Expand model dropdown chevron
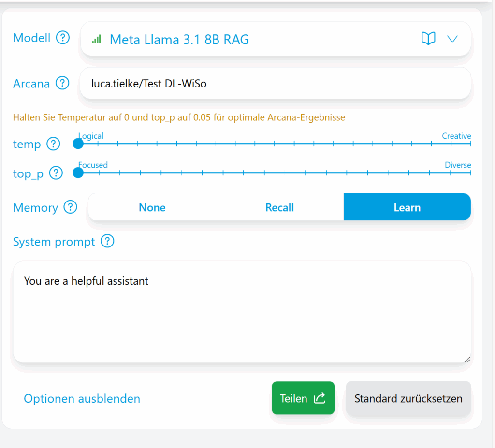495x448 pixels. point(452,39)
